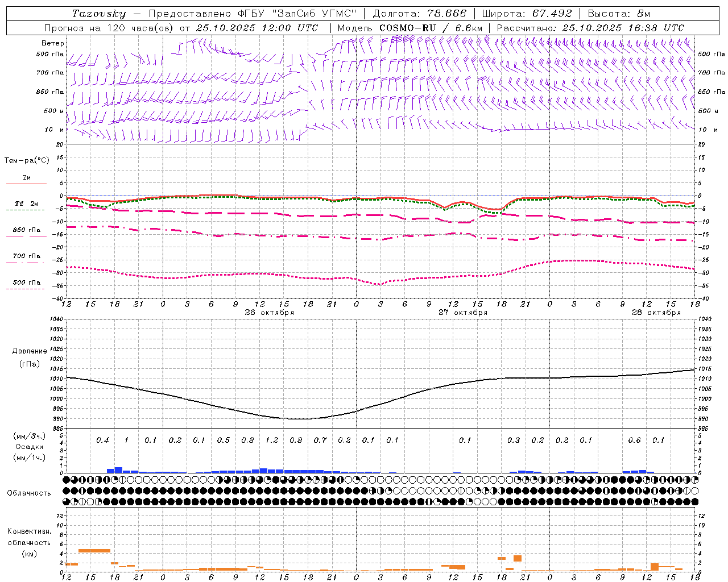This screenshot has height=582, width=728.
Task: Click the "Тем-ра(°C)" panel label
Action: click(x=27, y=161)
